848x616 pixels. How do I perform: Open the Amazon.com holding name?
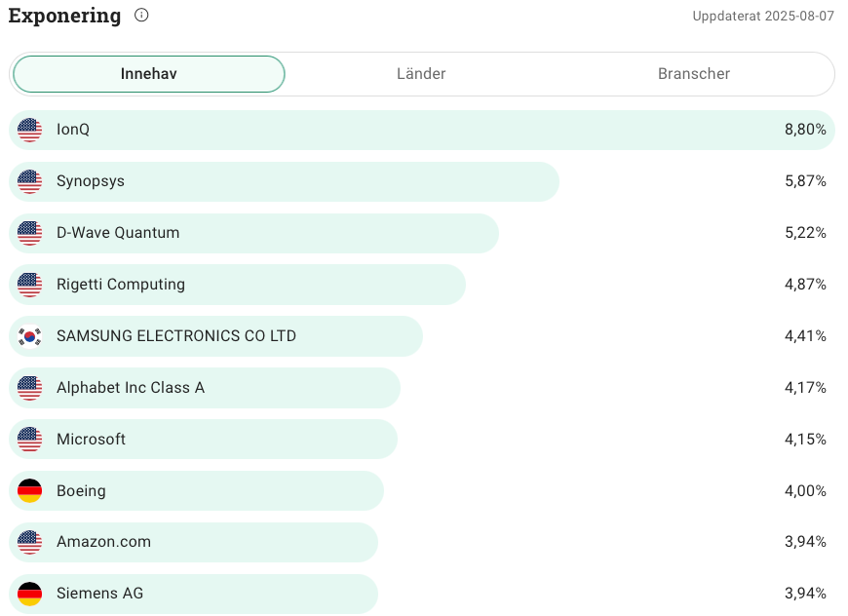click(104, 542)
